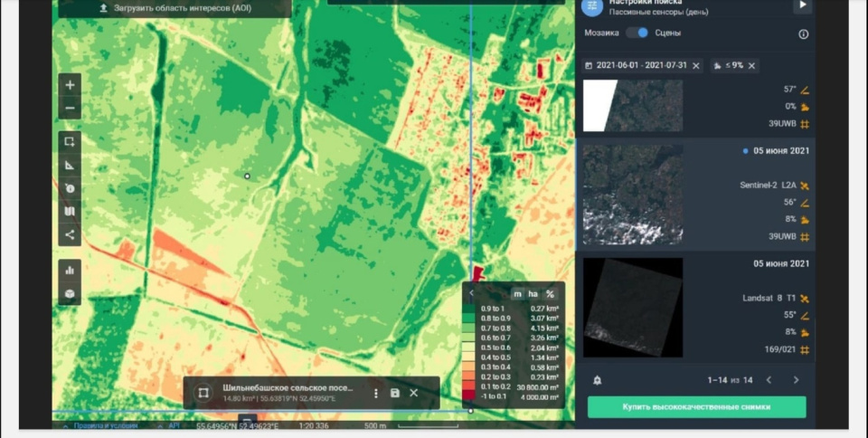Open the bar chart analysis tool
The width and height of the screenshot is (868, 438).
70,271
